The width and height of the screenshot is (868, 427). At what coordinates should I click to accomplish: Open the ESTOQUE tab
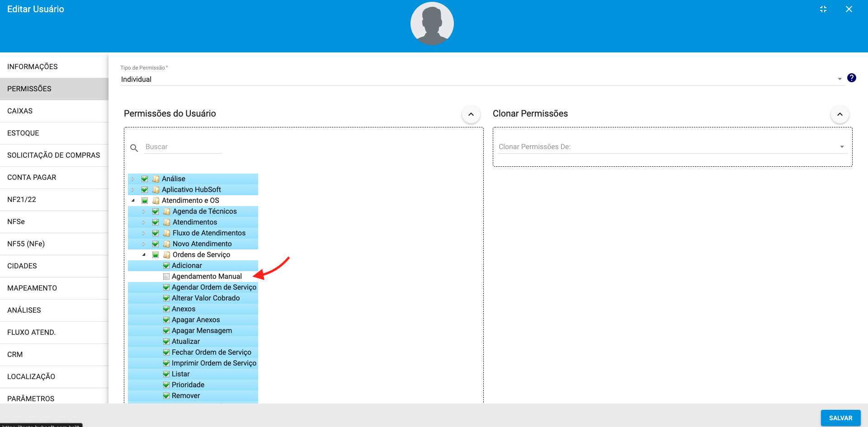pyautogui.click(x=54, y=133)
